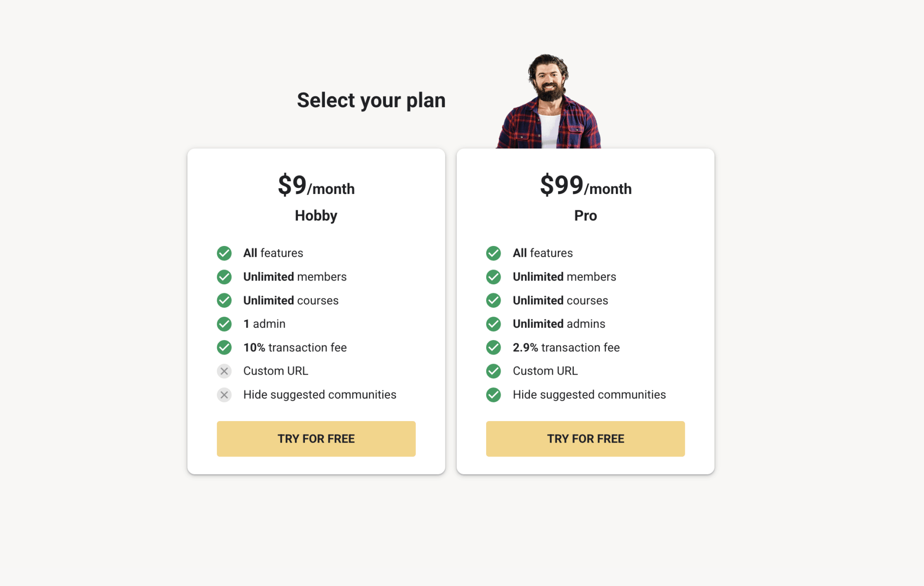Viewport: 924px width, 586px height.
Task: Select the checkmark next to 2.9% transaction fee
Action: point(494,347)
